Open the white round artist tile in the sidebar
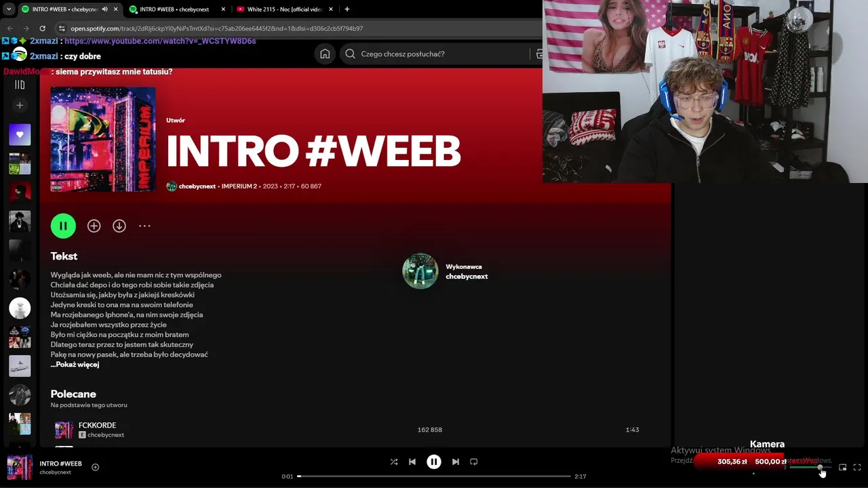868x488 pixels. 20,308
